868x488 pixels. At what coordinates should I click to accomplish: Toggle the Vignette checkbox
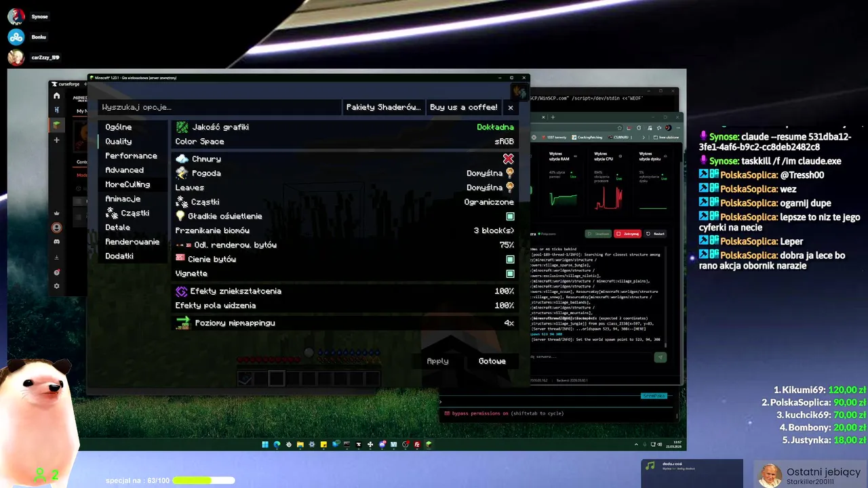coord(510,273)
